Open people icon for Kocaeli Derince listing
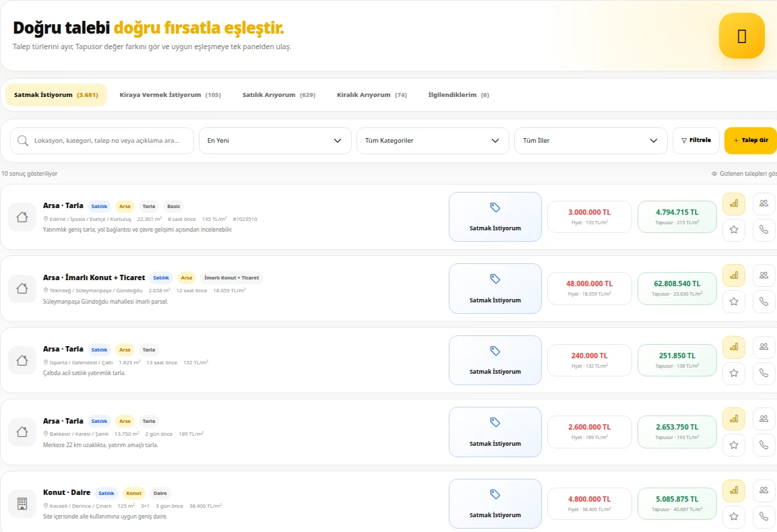Screen dimensions: 777x532 click(764, 490)
